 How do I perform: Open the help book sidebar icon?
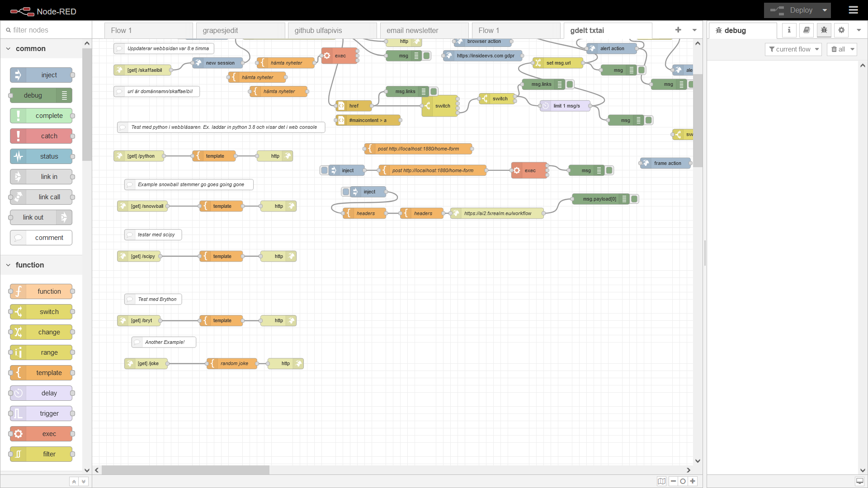(x=807, y=30)
